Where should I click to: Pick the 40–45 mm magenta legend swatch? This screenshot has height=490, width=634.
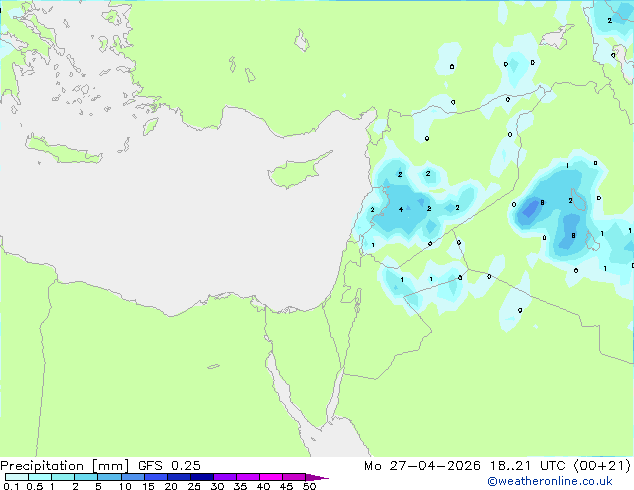(x=271, y=477)
